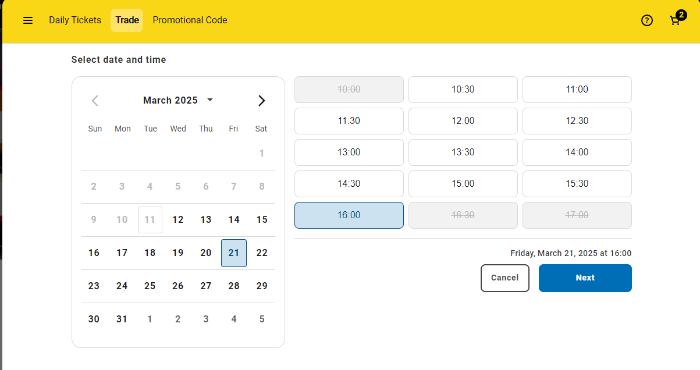700x370 pixels.
Task: Click the "Select date and time" heading
Action: 119,60
